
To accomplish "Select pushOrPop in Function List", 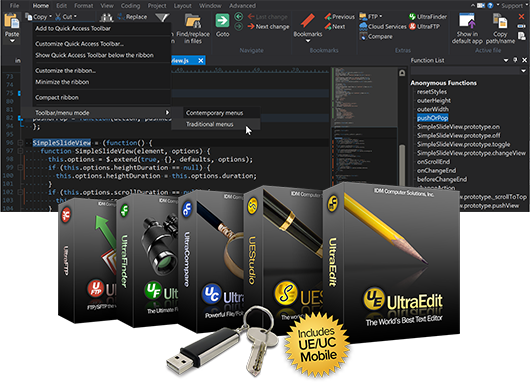I will coord(432,118).
